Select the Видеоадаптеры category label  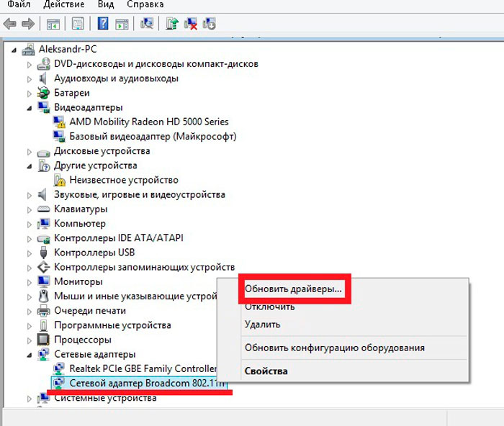point(89,107)
